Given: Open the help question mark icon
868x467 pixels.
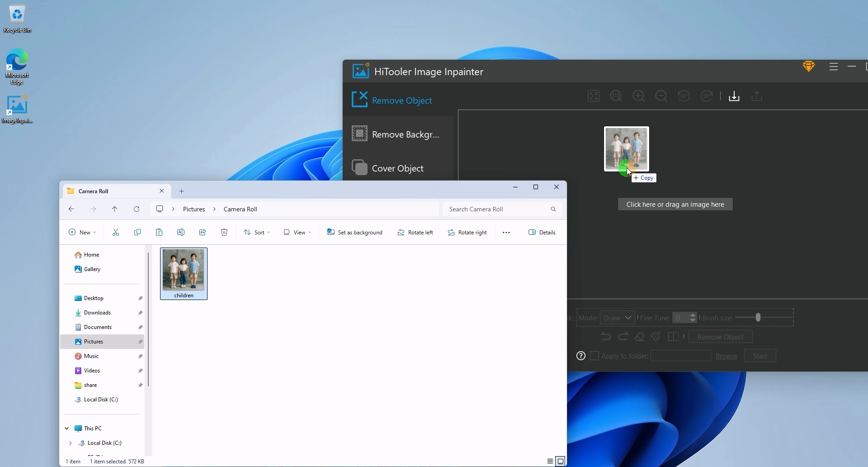Looking at the screenshot, I should (x=581, y=356).
